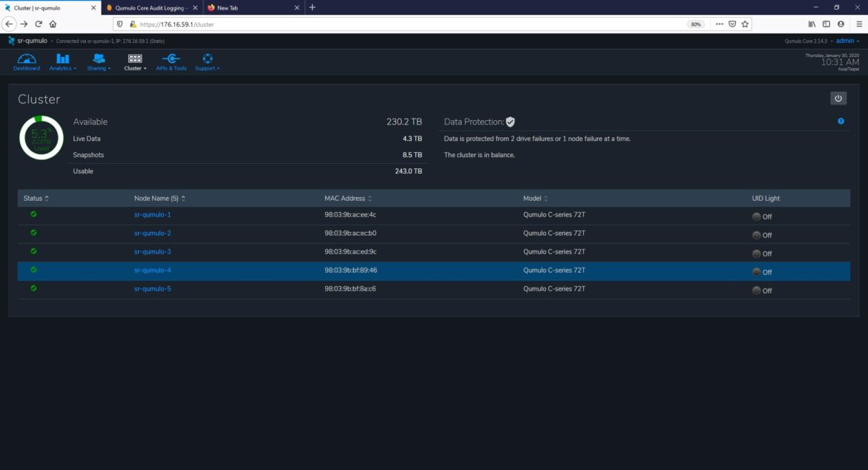This screenshot has width=868, height=470.
Task: Select MAC address 98:03:9b:ac:ee:4c
Action: (x=350, y=214)
